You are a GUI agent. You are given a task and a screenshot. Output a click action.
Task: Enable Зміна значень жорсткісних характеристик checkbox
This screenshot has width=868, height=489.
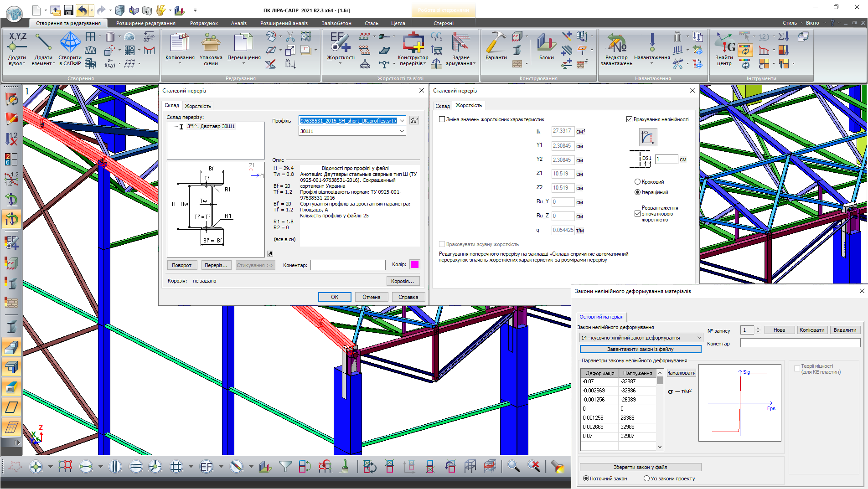coord(442,119)
